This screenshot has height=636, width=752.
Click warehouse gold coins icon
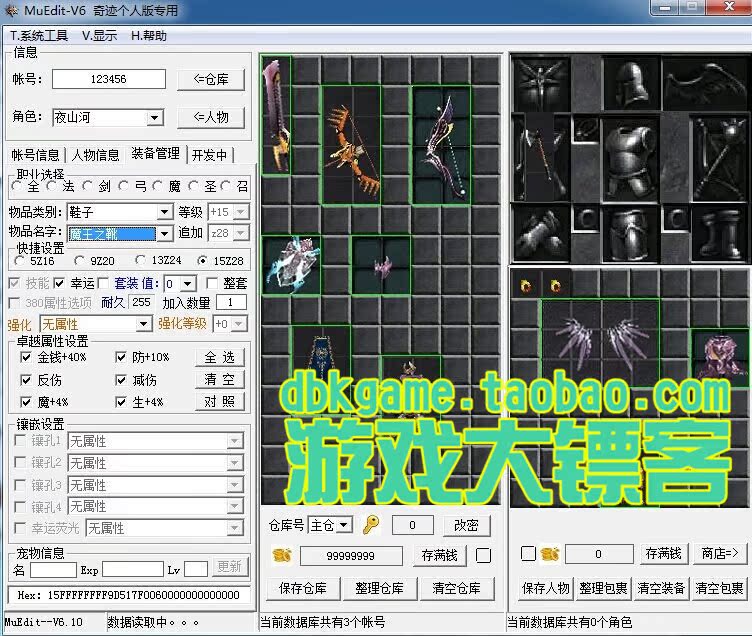click(282, 555)
